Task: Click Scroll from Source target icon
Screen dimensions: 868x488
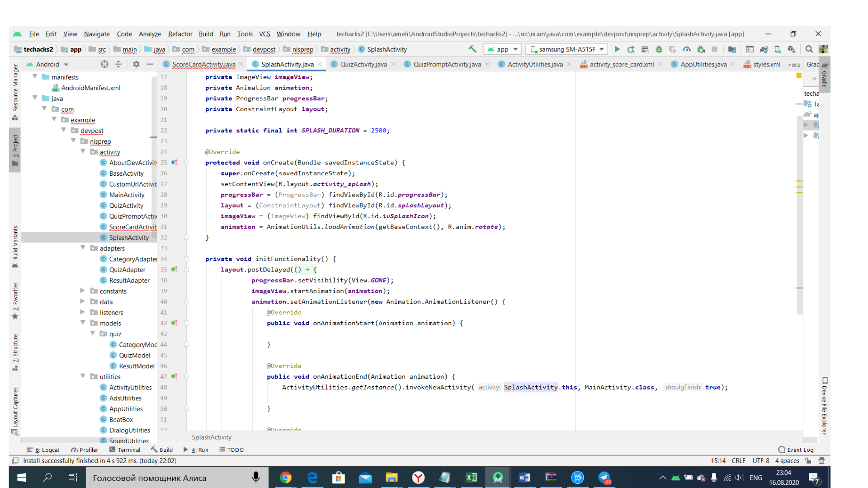Action: 104,64
